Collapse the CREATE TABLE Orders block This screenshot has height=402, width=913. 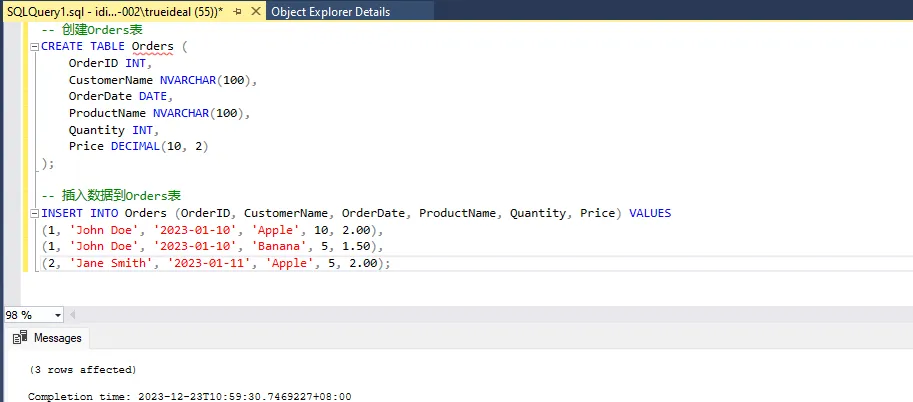point(34,47)
